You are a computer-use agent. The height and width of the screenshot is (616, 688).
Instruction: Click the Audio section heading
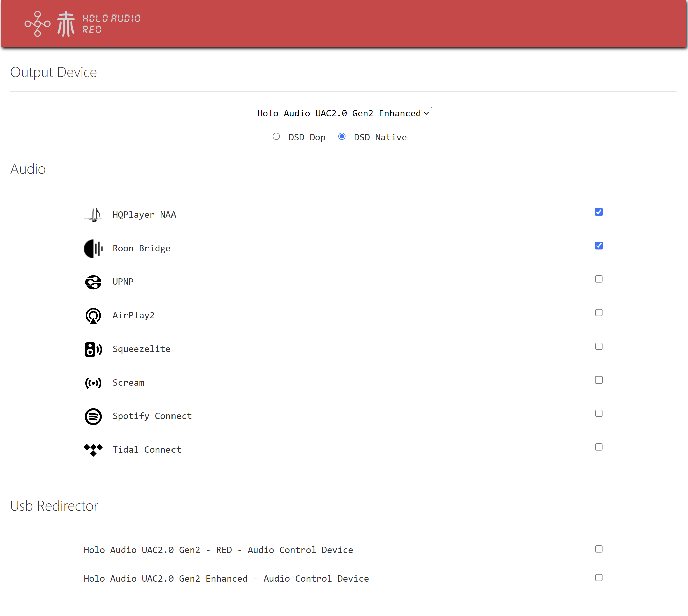point(28,169)
